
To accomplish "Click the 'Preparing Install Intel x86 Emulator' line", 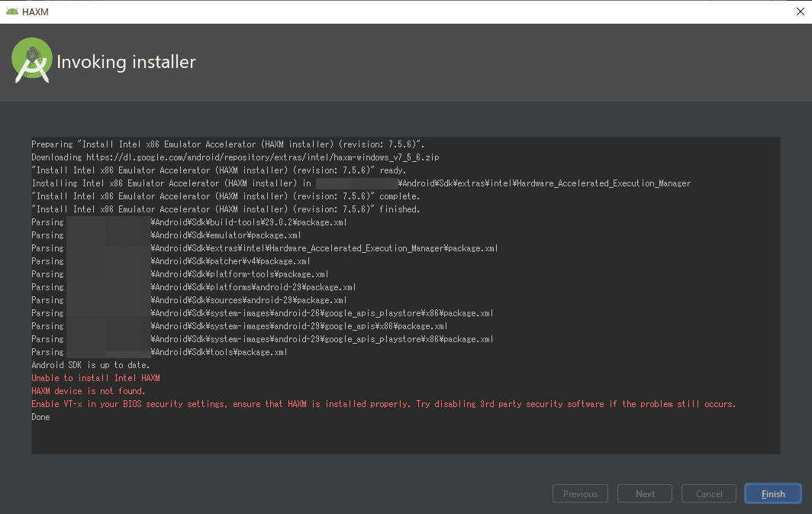I will 228,144.
